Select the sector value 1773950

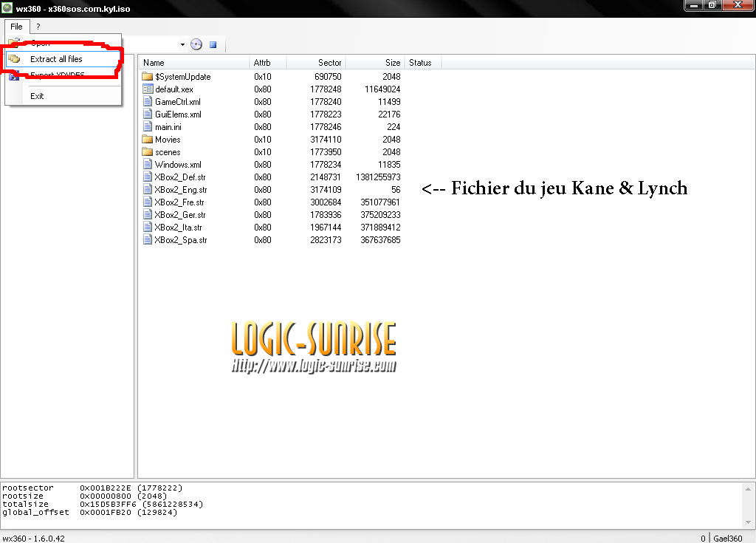pos(326,152)
